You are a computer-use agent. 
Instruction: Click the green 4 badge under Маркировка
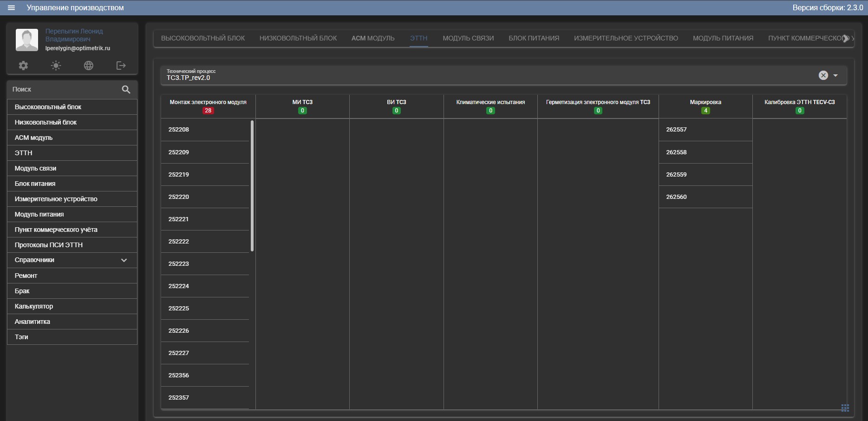[705, 111]
